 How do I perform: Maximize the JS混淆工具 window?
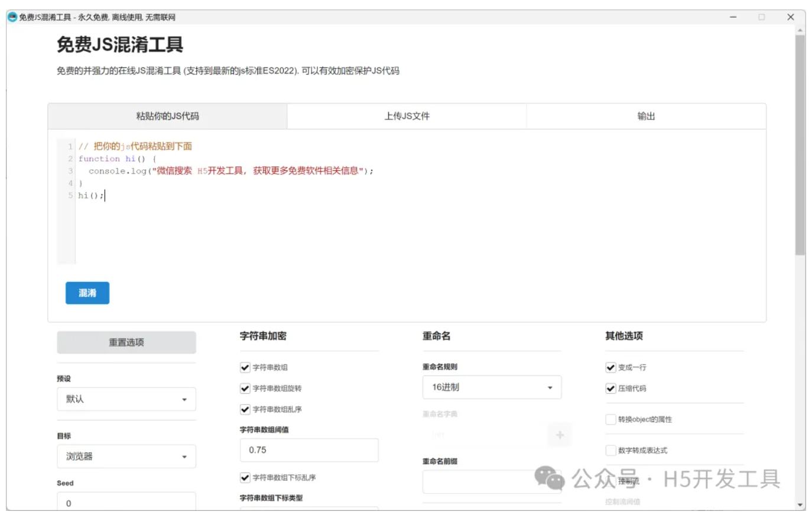coord(762,17)
